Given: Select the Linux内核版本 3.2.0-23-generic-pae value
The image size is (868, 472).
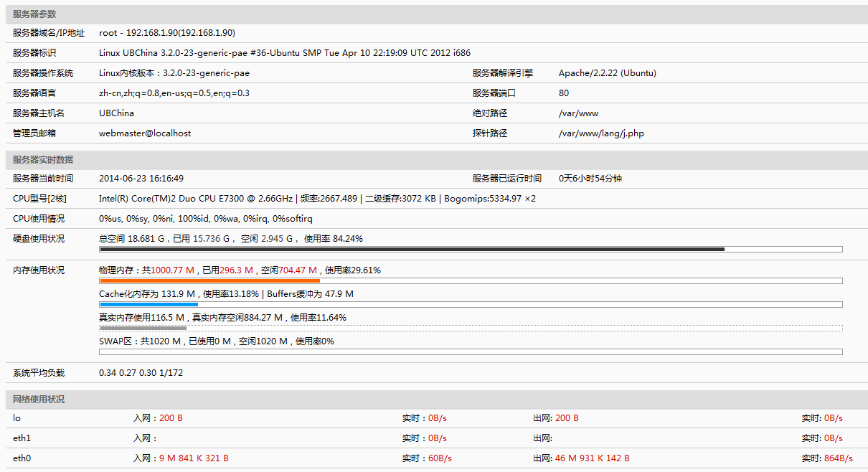Looking at the screenshot, I should tap(174, 73).
